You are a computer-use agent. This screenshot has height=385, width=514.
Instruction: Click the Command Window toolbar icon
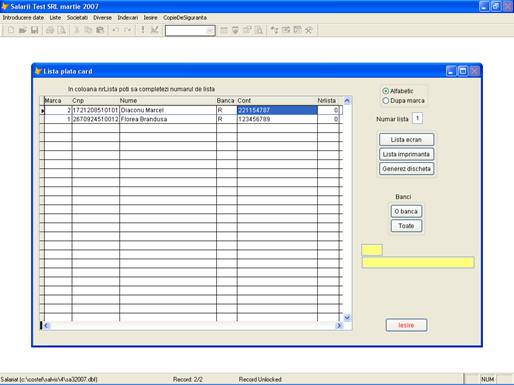224,30
